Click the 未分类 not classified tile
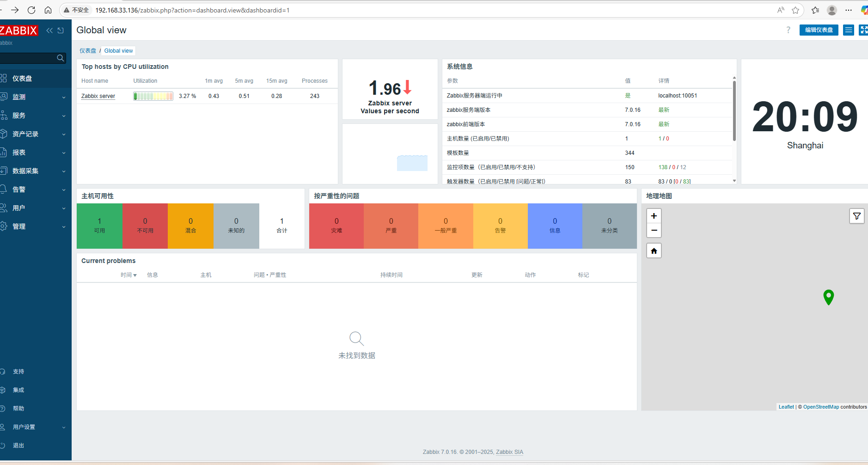868x465 pixels. tap(609, 226)
